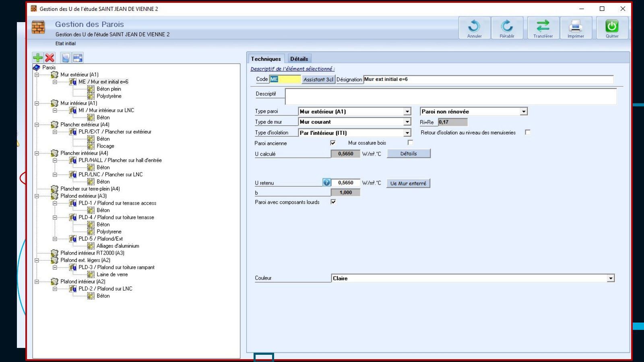Switch to the Détails tab
The image size is (644, 362).
pos(299,59)
